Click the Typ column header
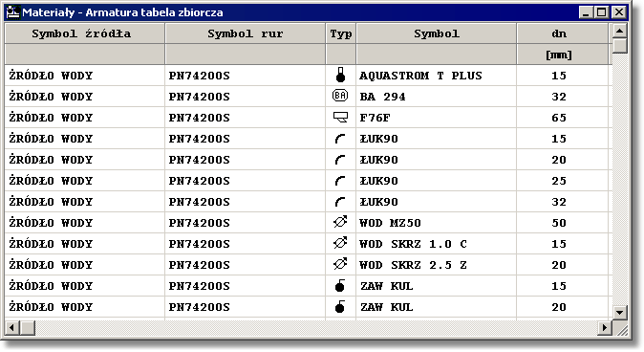 click(341, 33)
